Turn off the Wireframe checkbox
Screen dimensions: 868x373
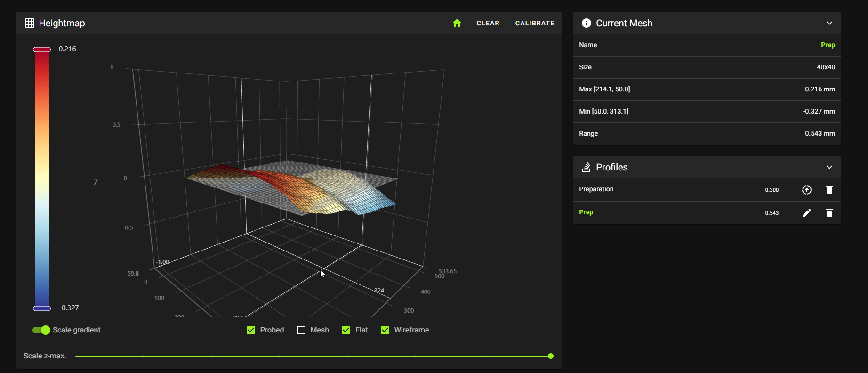(385, 330)
